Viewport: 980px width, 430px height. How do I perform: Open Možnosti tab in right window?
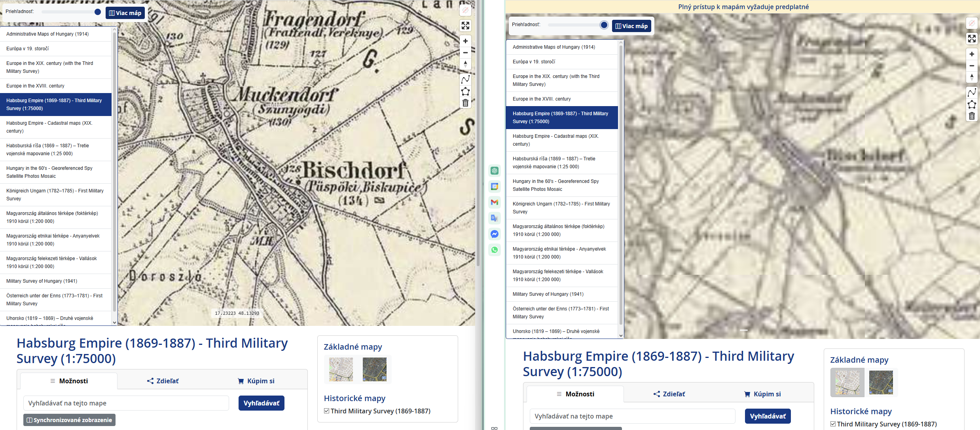[575, 394]
